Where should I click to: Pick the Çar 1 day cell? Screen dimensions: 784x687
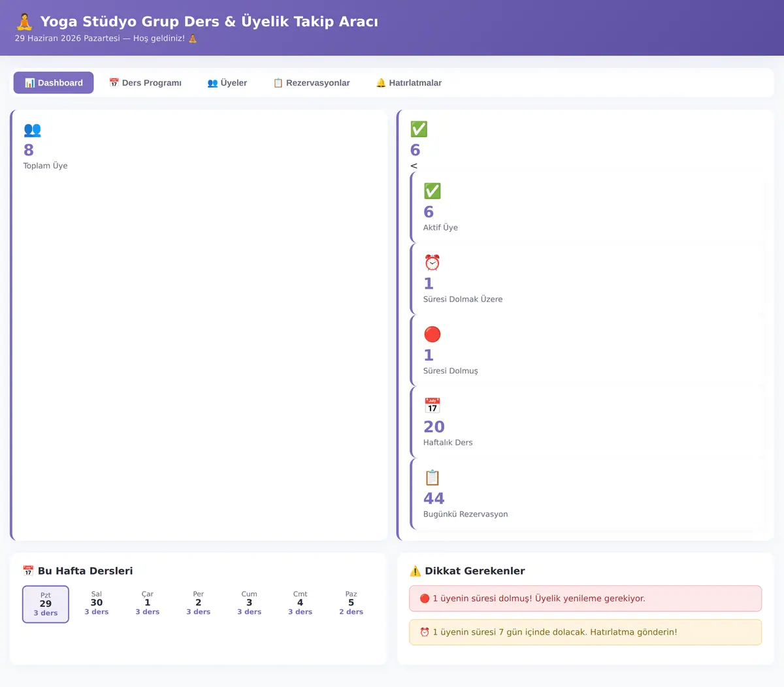(x=148, y=603)
